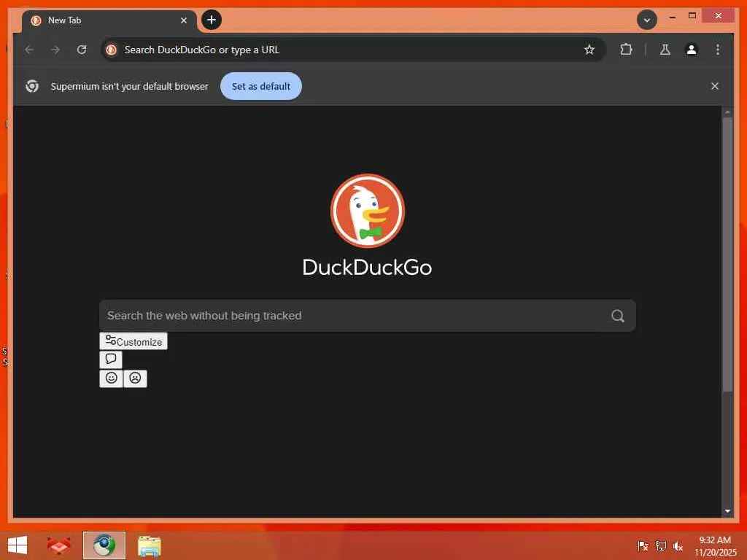Click the DuckDuckGo duck logo

point(368,211)
